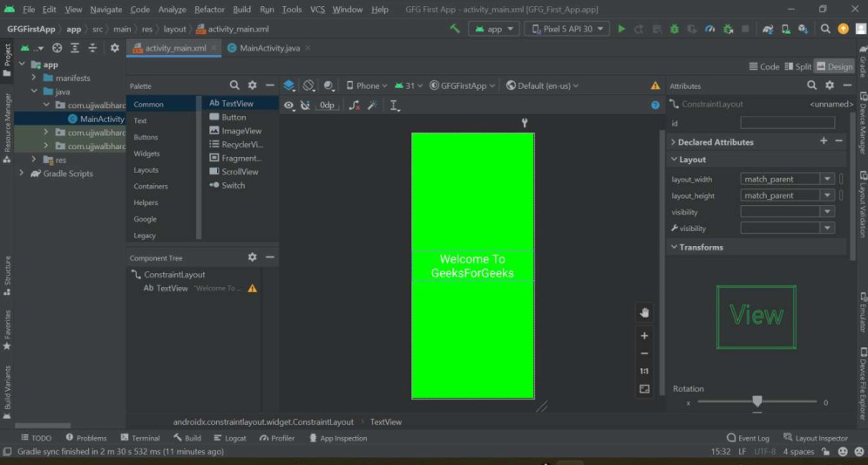The image size is (868, 465).
Task: Click the id input field
Action: [787, 122]
